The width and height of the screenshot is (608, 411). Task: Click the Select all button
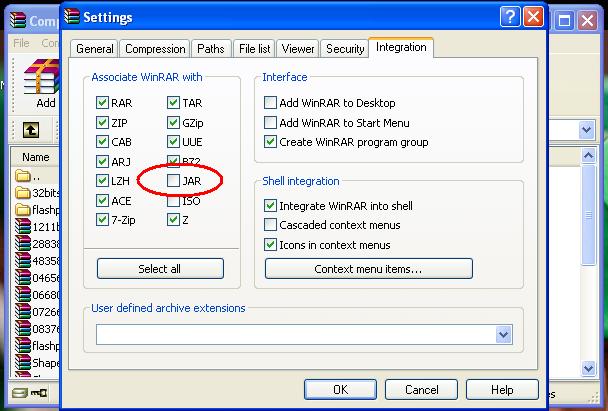tap(160, 268)
